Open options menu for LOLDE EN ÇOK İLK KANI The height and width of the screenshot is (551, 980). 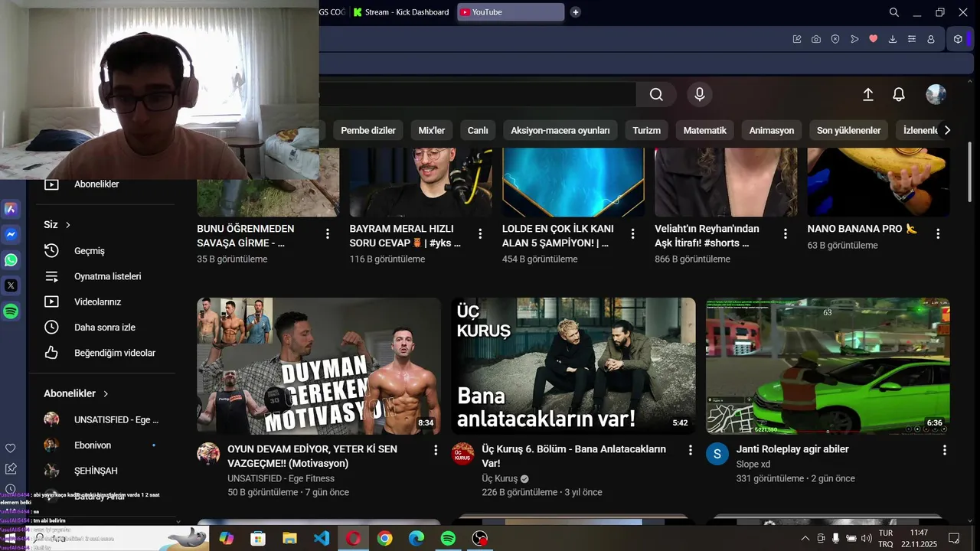tap(632, 233)
